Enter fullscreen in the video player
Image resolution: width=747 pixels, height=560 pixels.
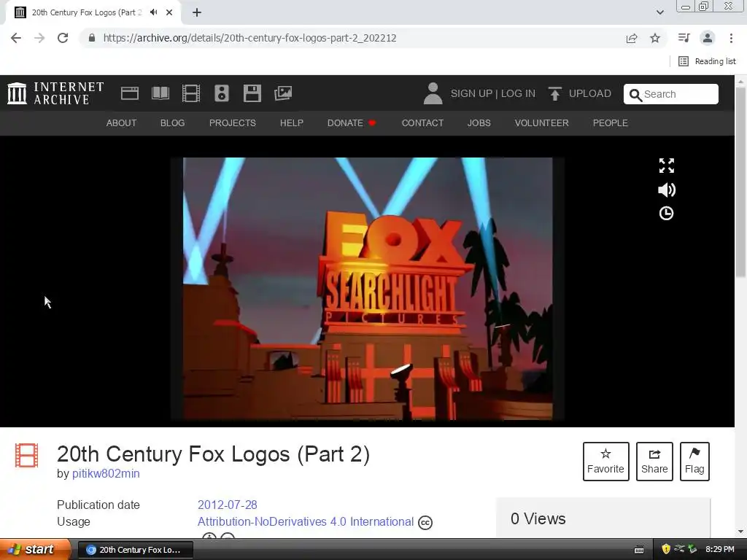(667, 166)
